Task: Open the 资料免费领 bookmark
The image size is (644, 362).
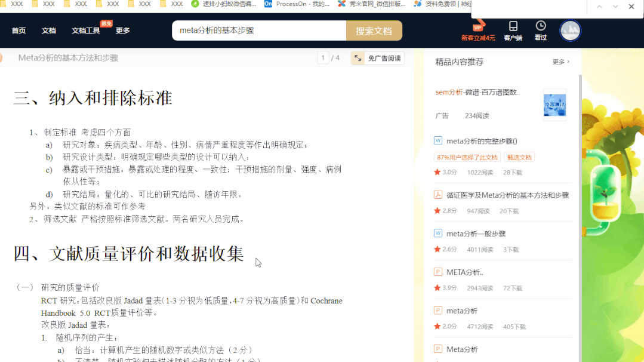Action: click(x=442, y=4)
